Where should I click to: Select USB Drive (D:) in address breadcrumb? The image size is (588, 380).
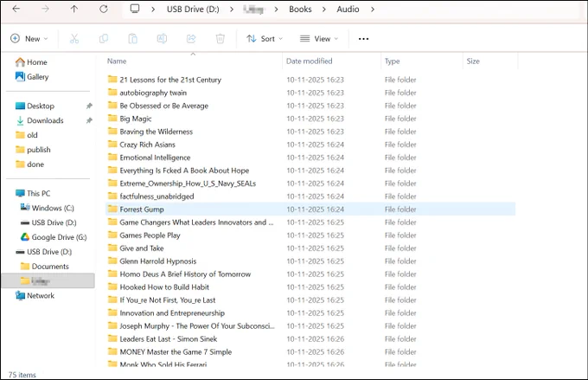point(193,9)
